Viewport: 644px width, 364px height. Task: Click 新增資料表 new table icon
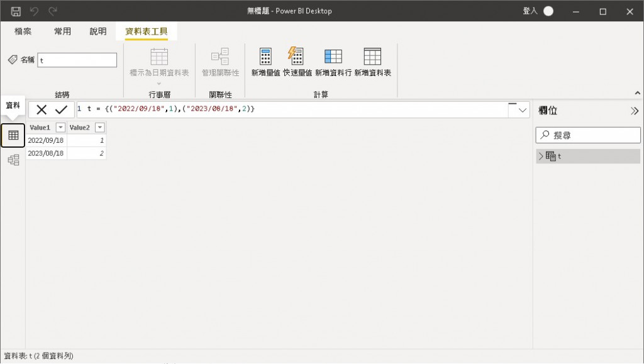coord(372,56)
